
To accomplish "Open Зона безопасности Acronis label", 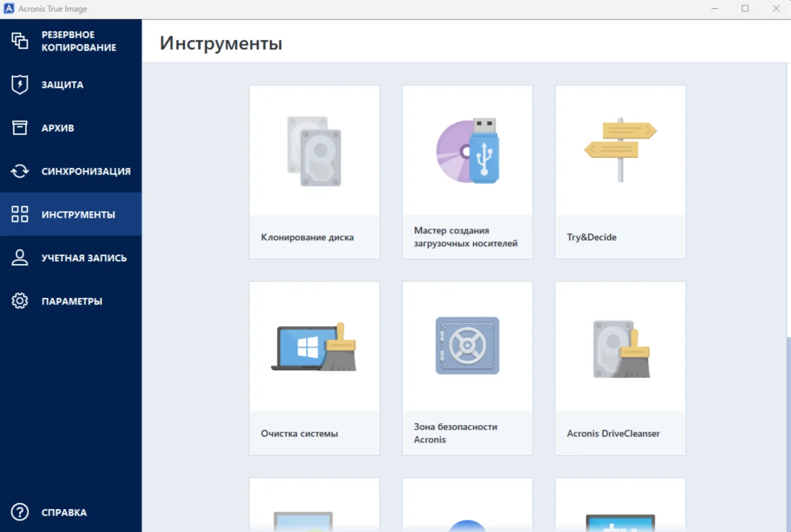I will (x=456, y=433).
